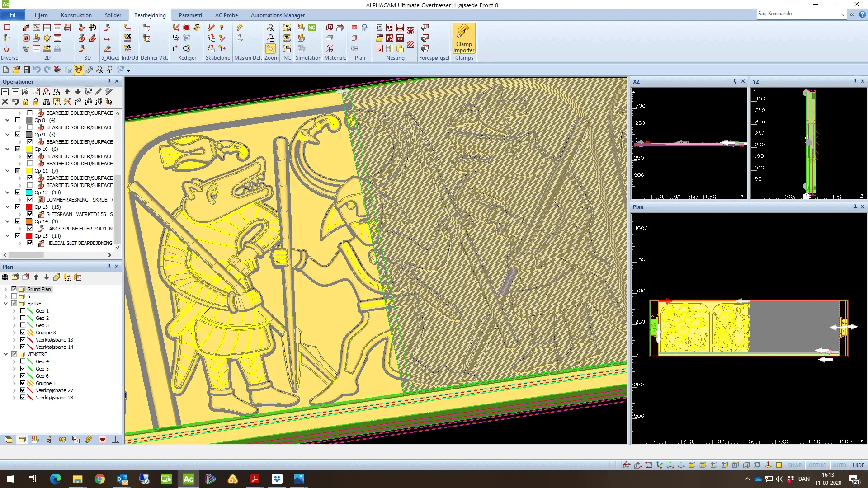868x488 pixels.
Task: Toggle the 3-D view icon in quick toolbar
Action: [x=79, y=70]
